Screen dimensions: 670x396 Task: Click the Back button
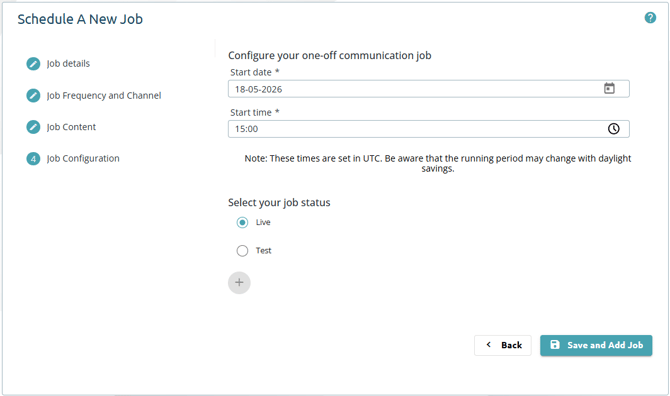pos(502,345)
